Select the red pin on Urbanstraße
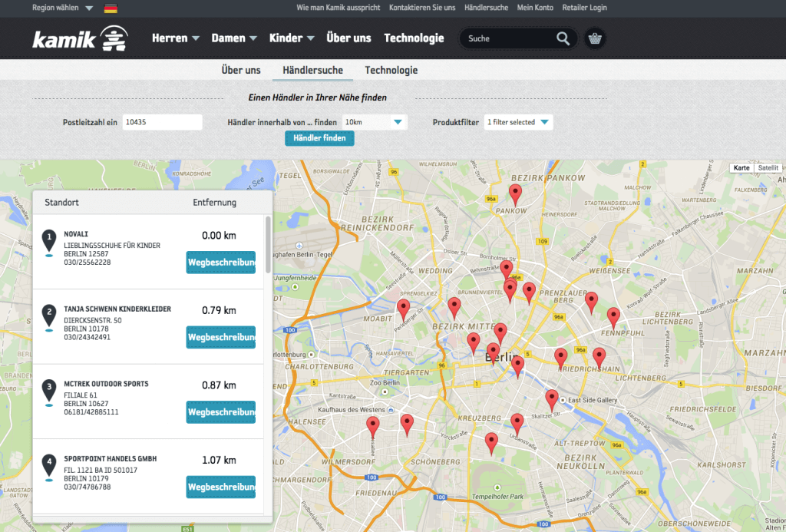This screenshot has width=786, height=532. (x=517, y=425)
